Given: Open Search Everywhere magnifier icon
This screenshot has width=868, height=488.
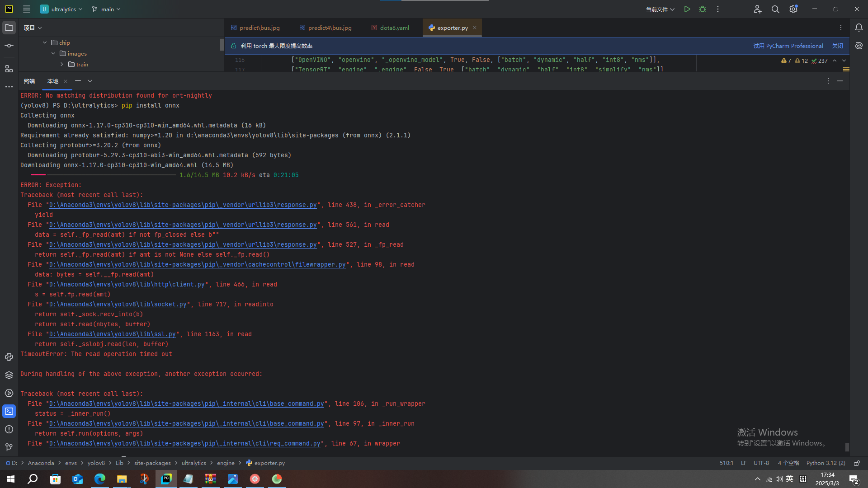Looking at the screenshot, I should (x=775, y=9).
